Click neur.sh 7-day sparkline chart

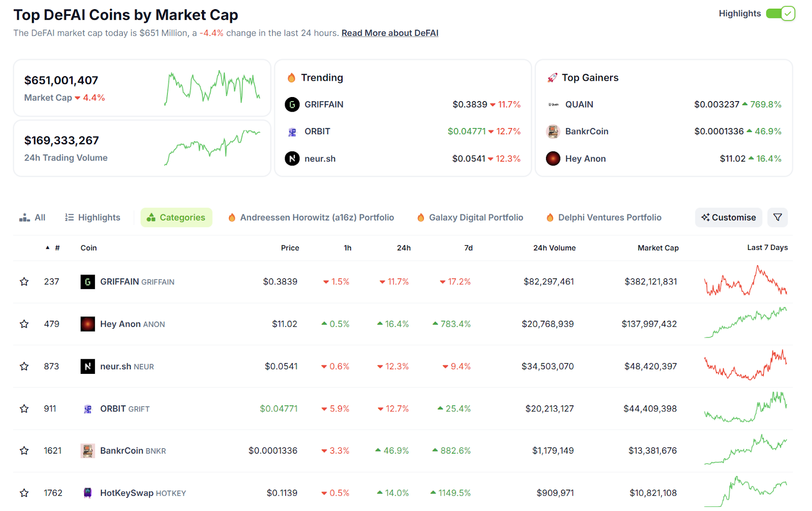[x=746, y=365]
